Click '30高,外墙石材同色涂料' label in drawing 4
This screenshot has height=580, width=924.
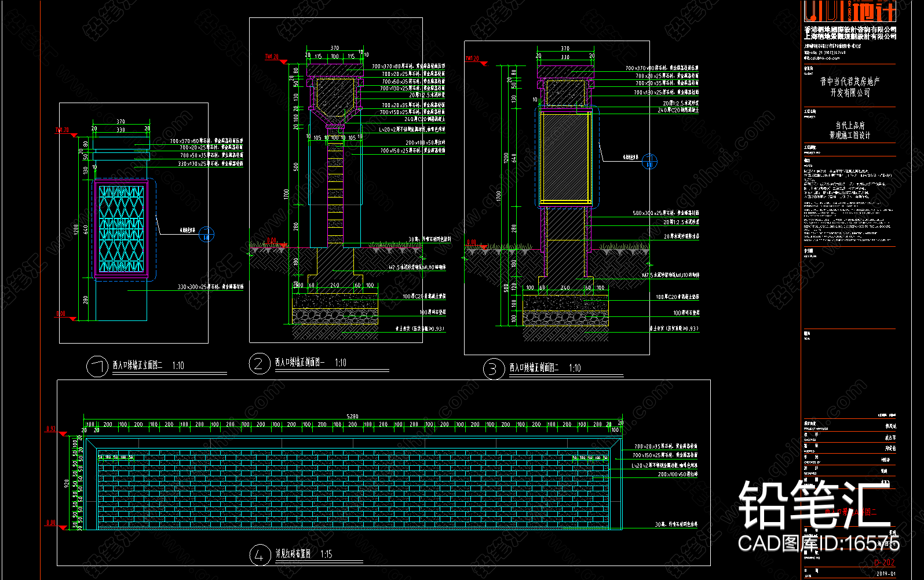676,524
